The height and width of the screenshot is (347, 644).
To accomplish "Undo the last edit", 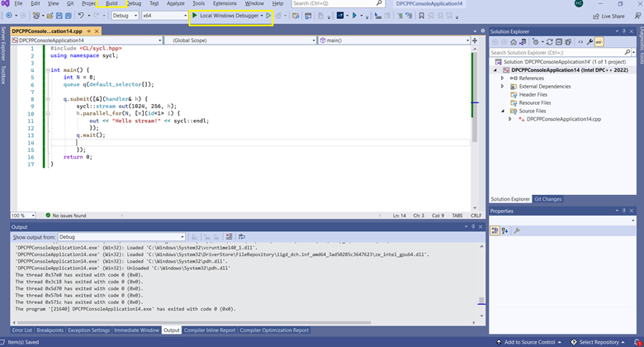I will [x=81, y=16].
